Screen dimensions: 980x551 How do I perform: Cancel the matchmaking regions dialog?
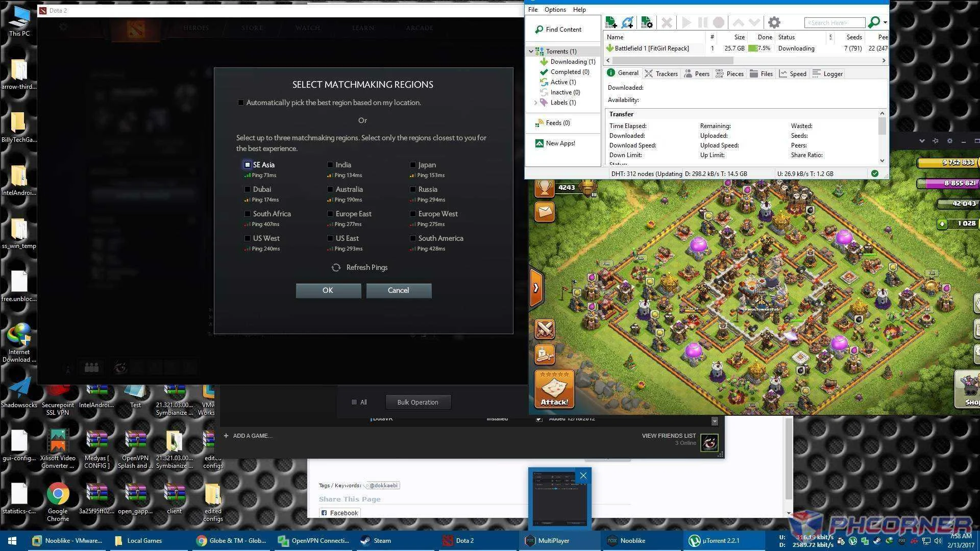coord(399,290)
